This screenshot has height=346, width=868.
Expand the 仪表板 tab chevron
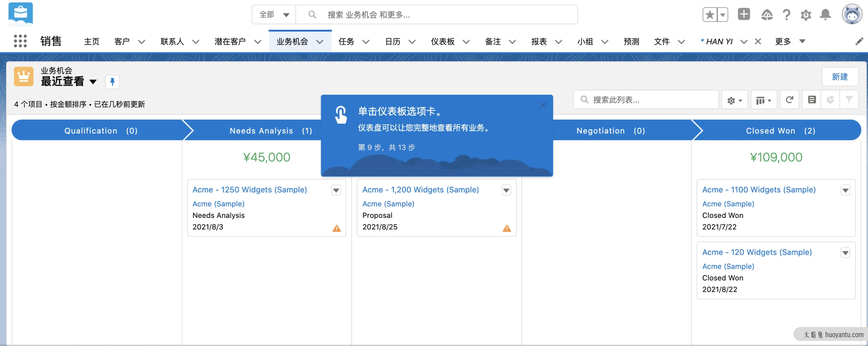click(466, 42)
